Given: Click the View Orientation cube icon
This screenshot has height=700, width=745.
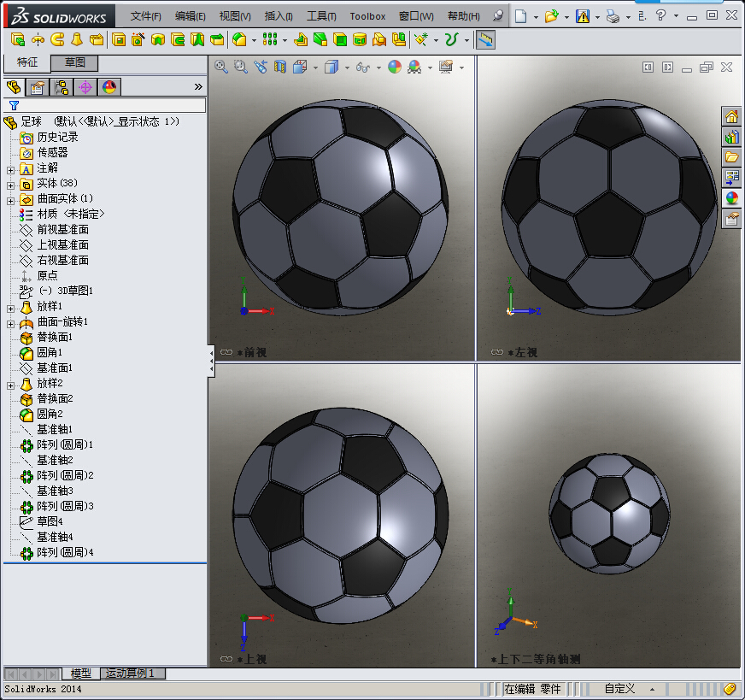Looking at the screenshot, I should (x=300, y=67).
